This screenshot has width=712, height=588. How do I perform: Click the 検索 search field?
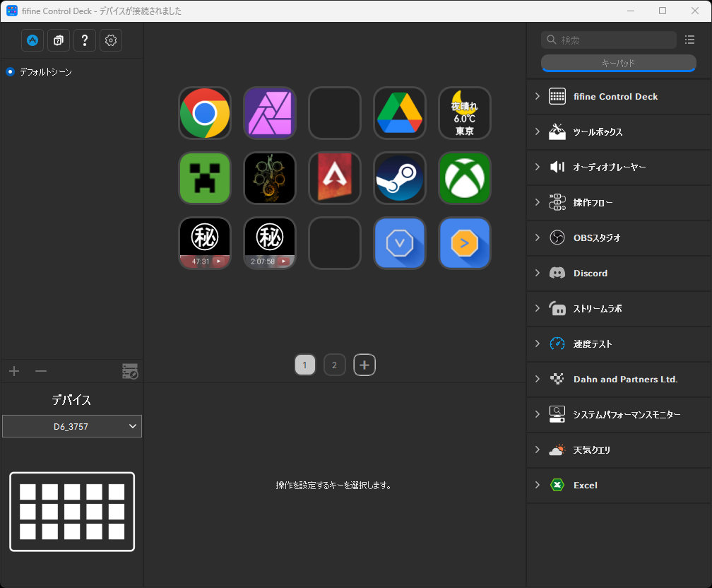[615, 40]
